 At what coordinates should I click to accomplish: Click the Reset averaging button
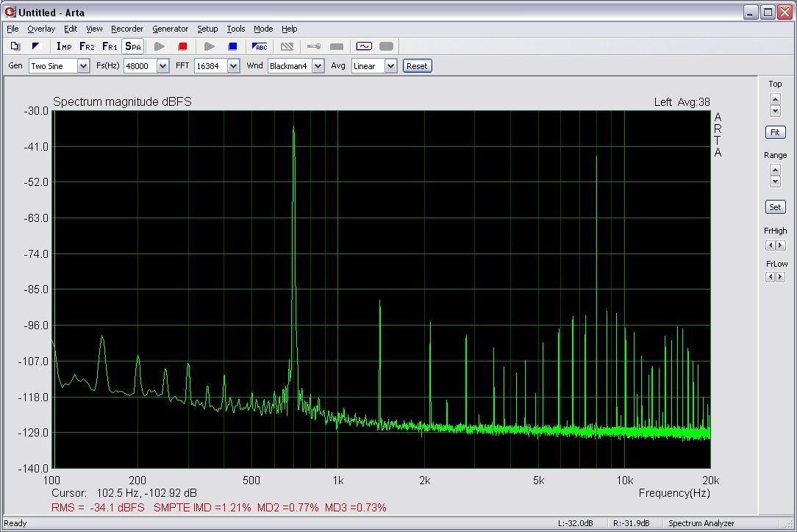point(418,66)
